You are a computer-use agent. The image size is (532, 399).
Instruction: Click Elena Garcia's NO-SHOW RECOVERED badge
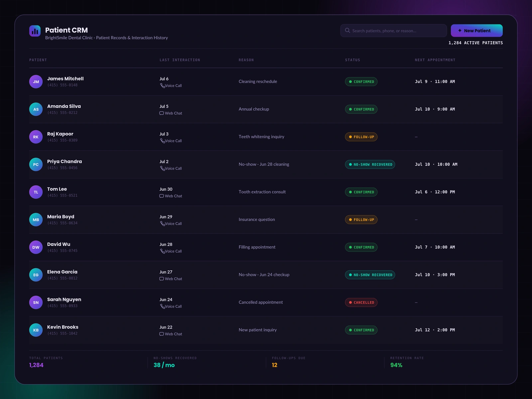[370, 275]
